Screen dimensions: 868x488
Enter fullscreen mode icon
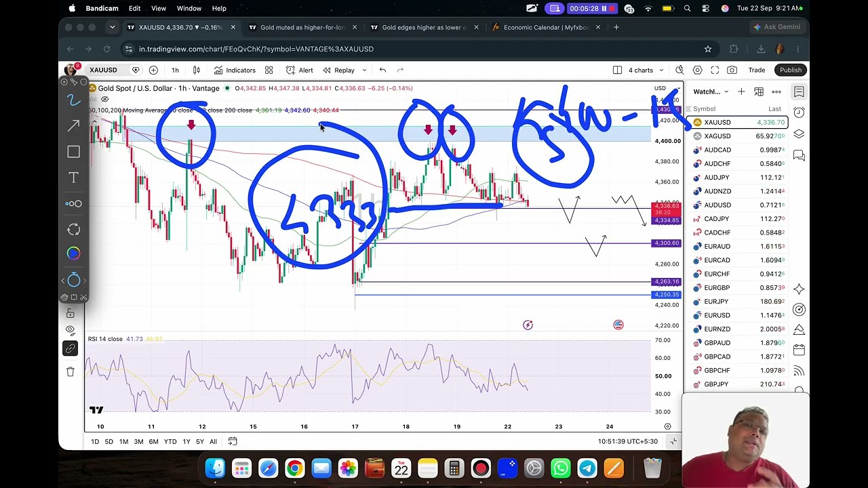tap(715, 70)
